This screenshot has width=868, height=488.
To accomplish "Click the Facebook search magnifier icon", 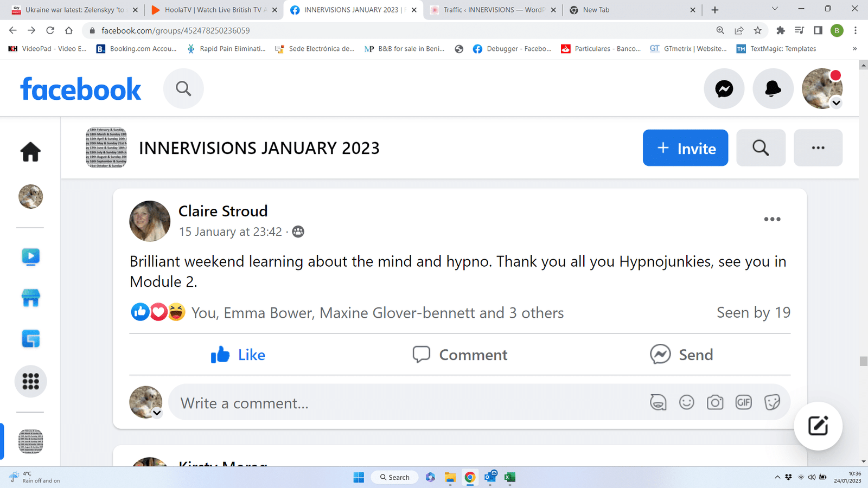I will tap(183, 89).
